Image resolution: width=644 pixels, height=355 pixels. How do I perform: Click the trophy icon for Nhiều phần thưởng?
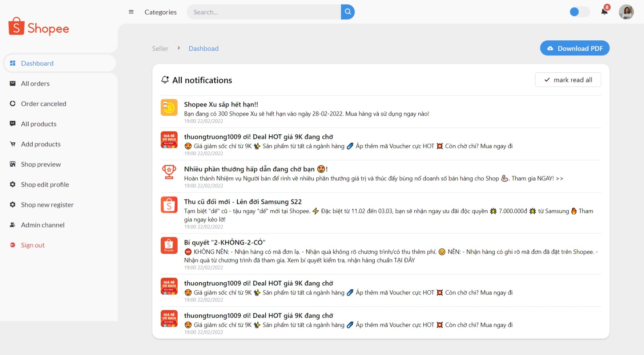click(x=169, y=172)
